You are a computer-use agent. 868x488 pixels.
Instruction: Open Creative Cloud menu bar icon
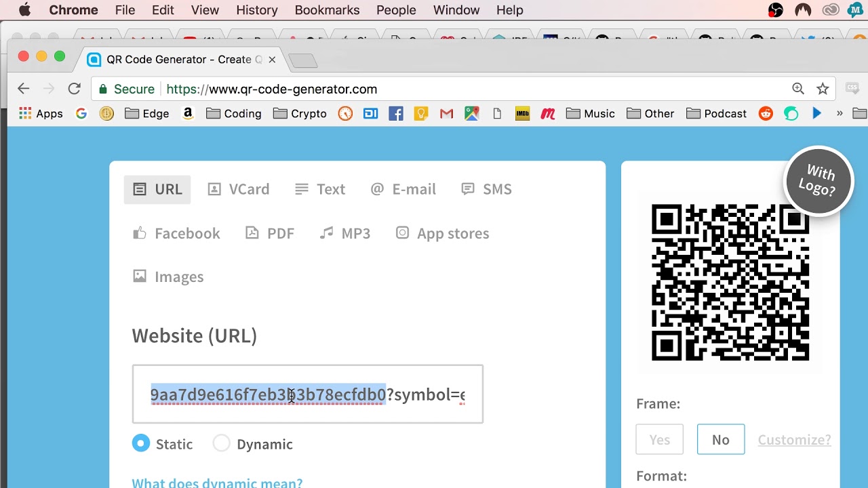(831, 9)
